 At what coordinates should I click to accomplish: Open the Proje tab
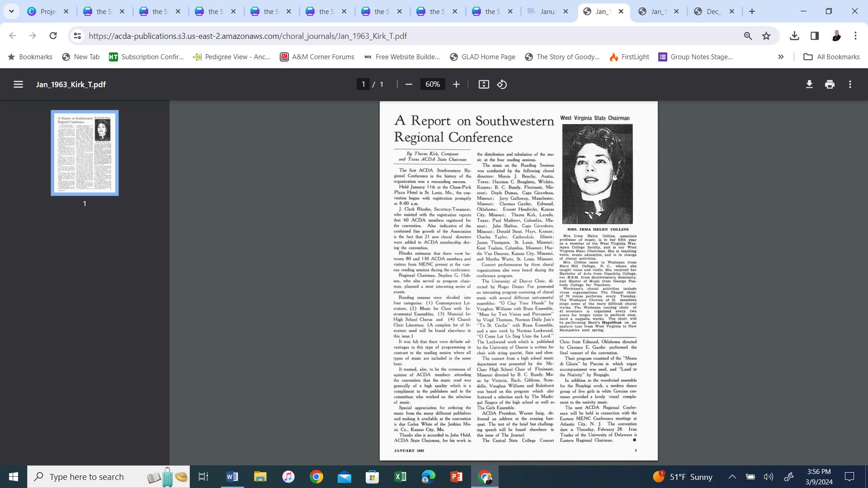click(47, 11)
